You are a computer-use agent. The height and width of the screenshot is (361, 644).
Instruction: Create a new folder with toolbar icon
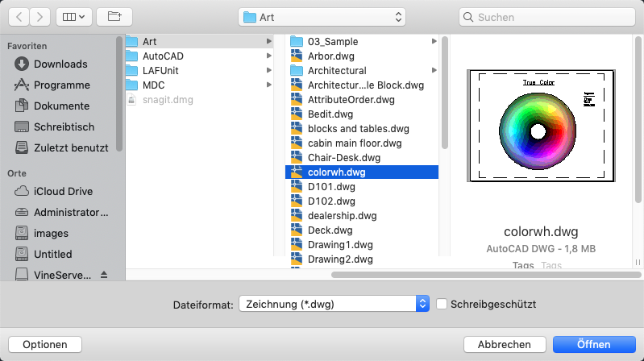pyautogui.click(x=114, y=17)
